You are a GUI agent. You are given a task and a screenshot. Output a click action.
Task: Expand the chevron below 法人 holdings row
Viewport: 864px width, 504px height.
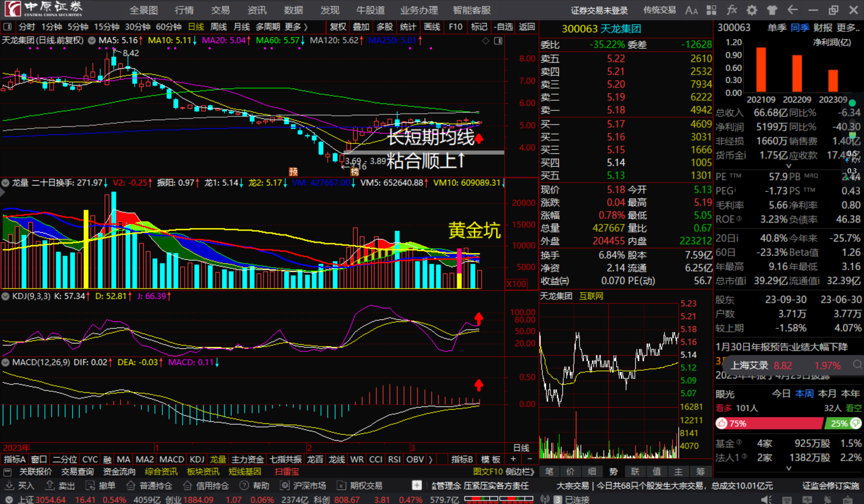[788, 468]
